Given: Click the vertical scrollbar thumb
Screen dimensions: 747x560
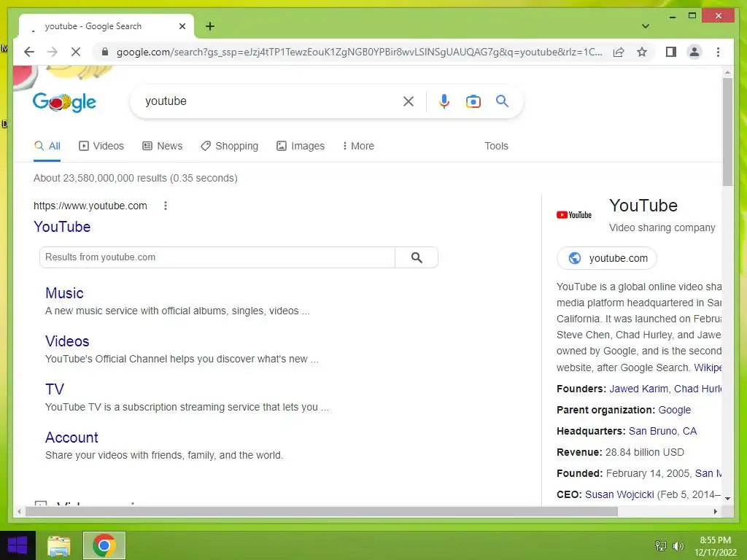Looking at the screenshot, I should (727, 131).
